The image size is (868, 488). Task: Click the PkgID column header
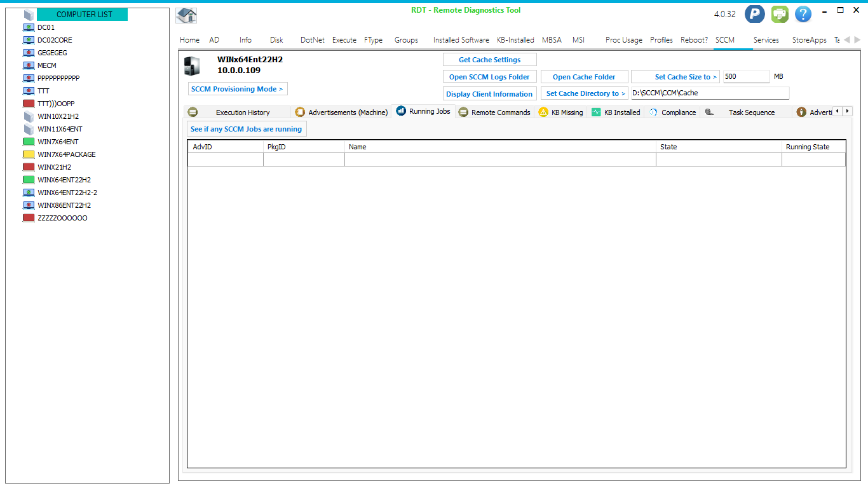click(304, 147)
